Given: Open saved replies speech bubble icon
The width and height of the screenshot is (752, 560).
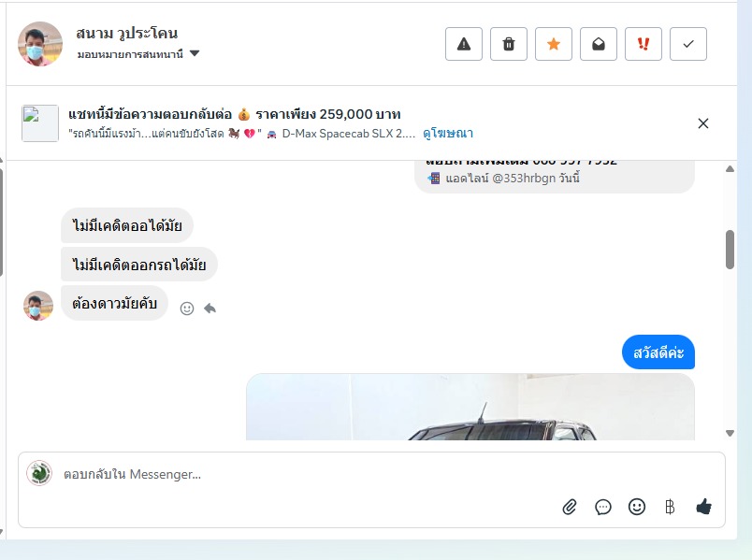Looking at the screenshot, I should 603,507.
